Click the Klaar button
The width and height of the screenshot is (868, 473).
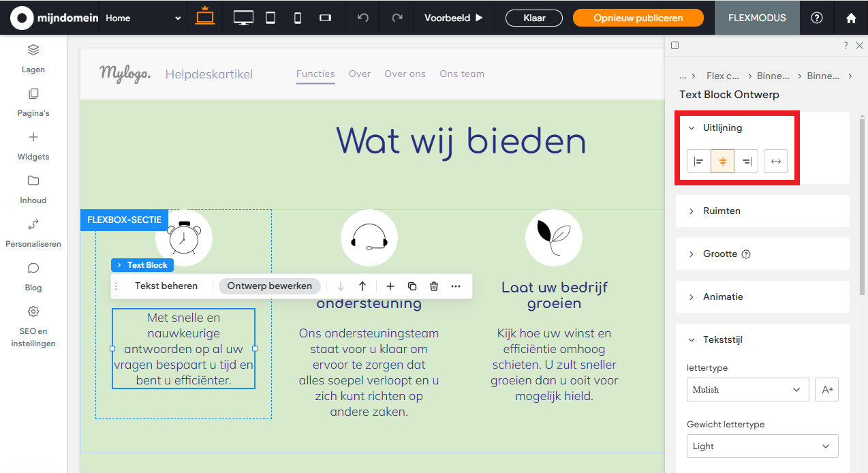(x=533, y=18)
